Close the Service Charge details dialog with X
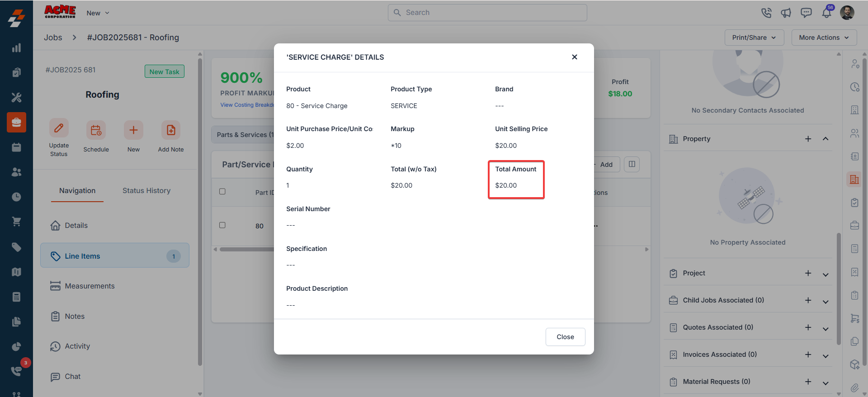 point(575,57)
